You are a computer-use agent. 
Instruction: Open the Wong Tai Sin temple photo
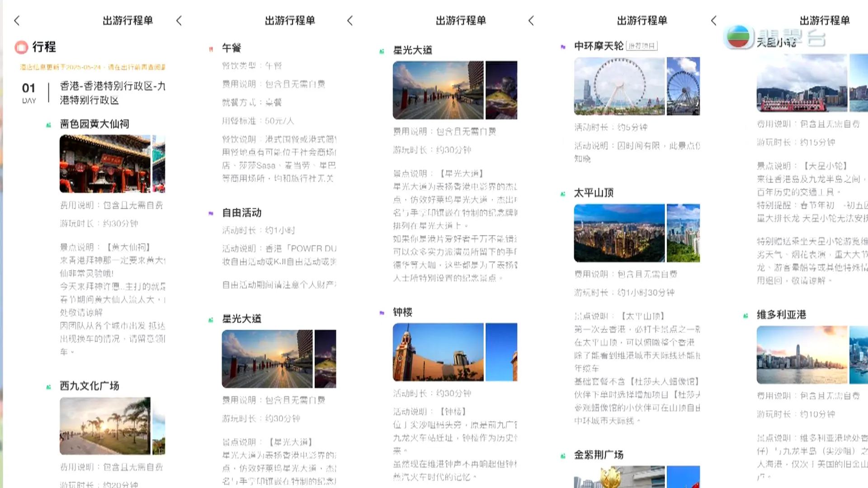pos(105,164)
